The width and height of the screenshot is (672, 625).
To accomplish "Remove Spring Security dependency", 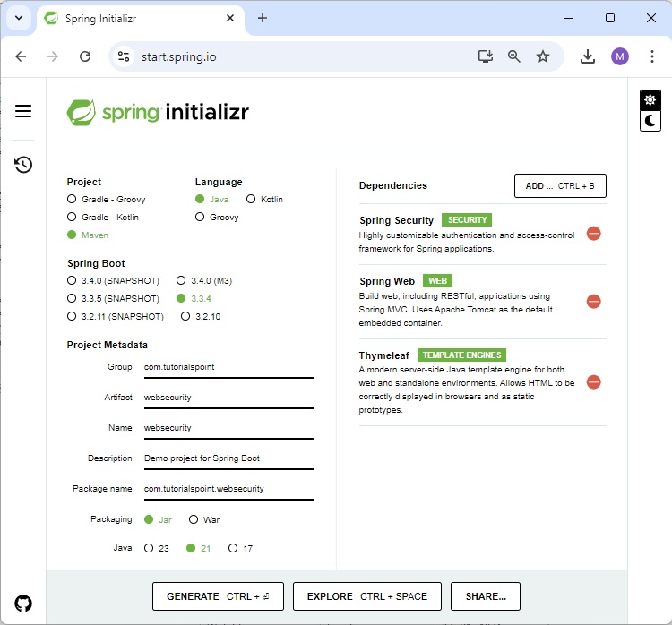I will pyautogui.click(x=593, y=234).
